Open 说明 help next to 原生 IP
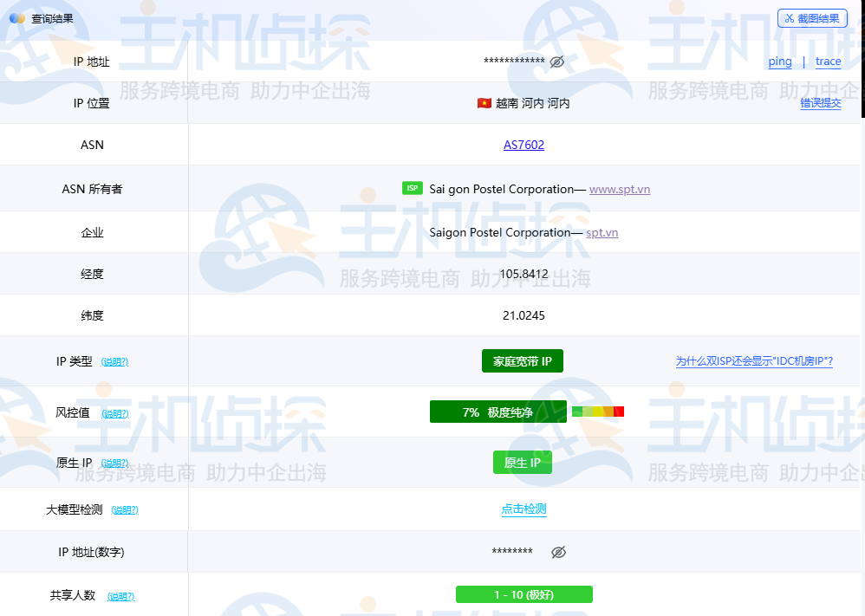 (114, 464)
